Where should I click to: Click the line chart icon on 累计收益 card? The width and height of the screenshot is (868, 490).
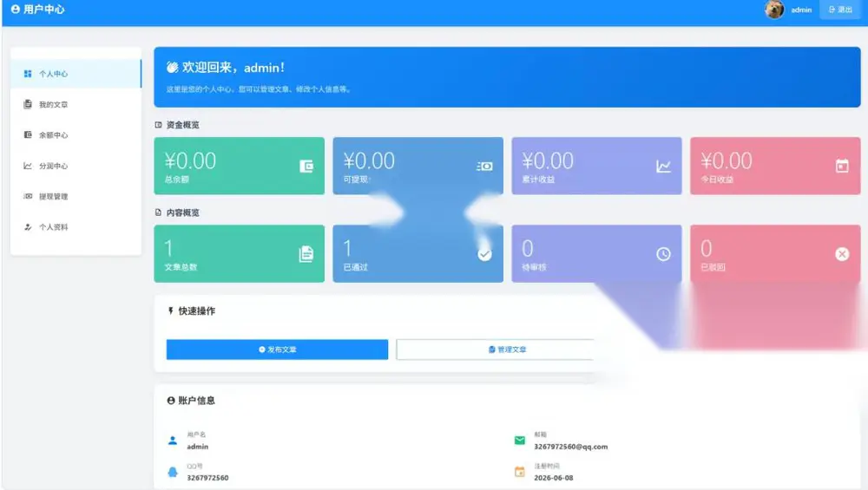tap(663, 166)
